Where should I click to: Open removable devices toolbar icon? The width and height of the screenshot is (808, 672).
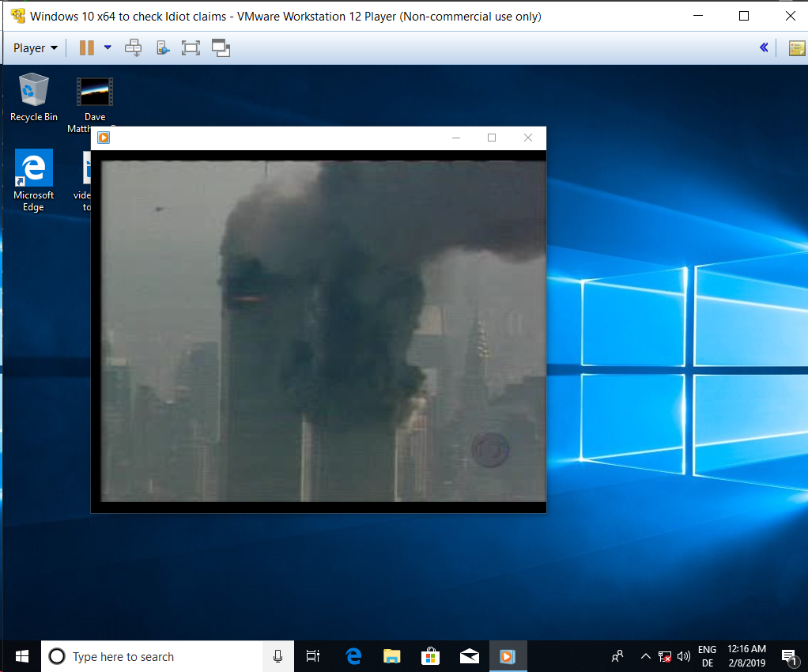[163, 48]
